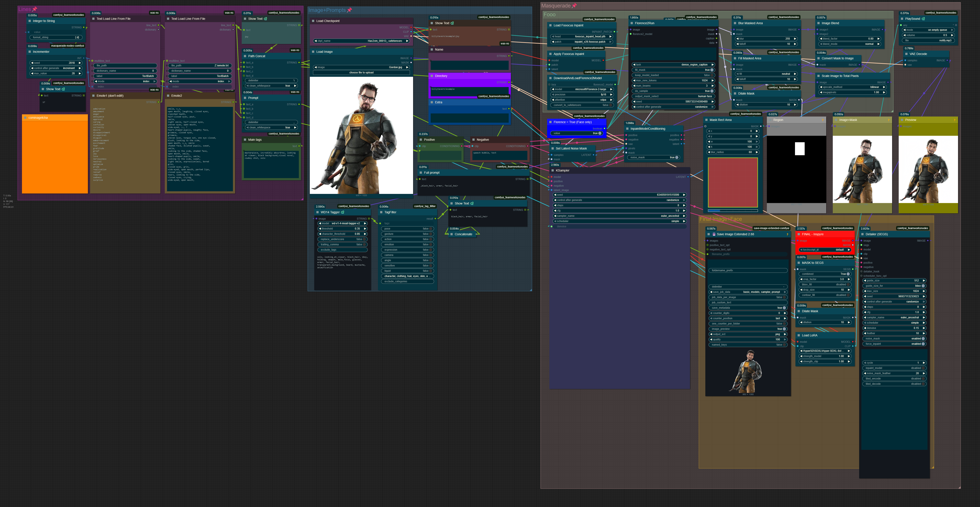Click the Fooo group title label

(x=549, y=15)
